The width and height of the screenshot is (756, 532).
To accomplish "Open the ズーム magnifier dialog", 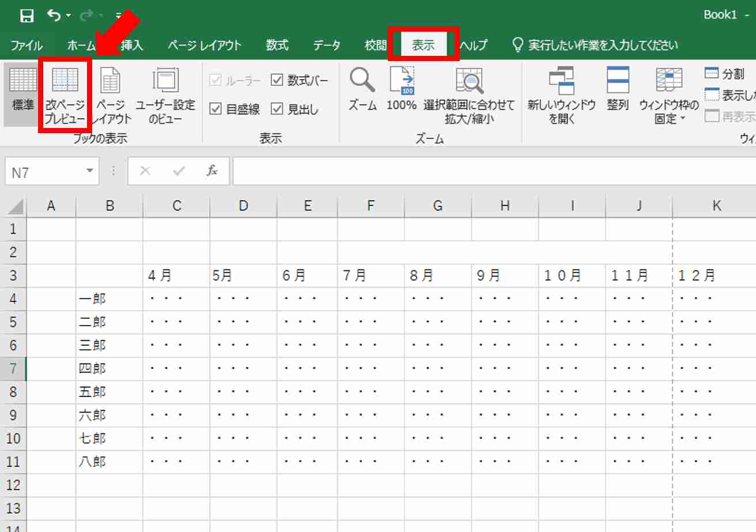I will click(363, 89).
